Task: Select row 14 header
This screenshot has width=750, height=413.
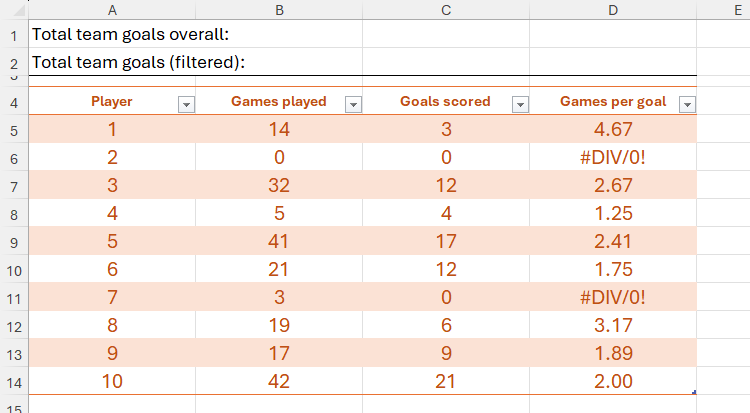Action: [14, 381]
